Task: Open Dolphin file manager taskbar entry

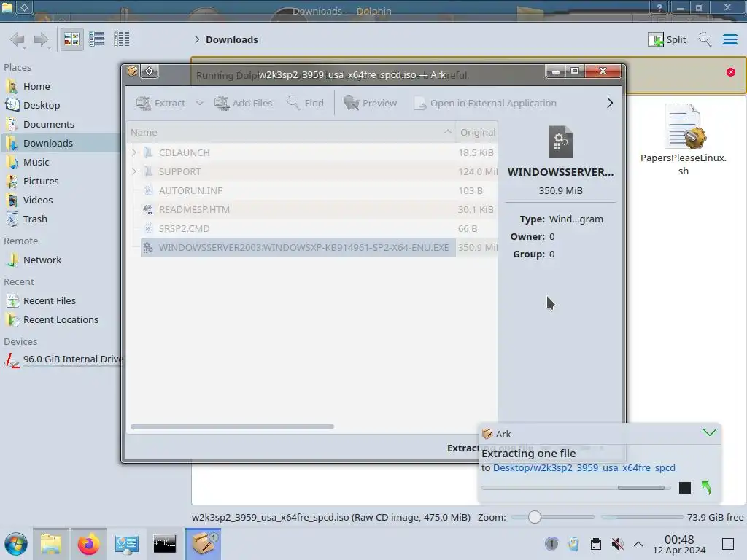Action: [x=51, y=544]
